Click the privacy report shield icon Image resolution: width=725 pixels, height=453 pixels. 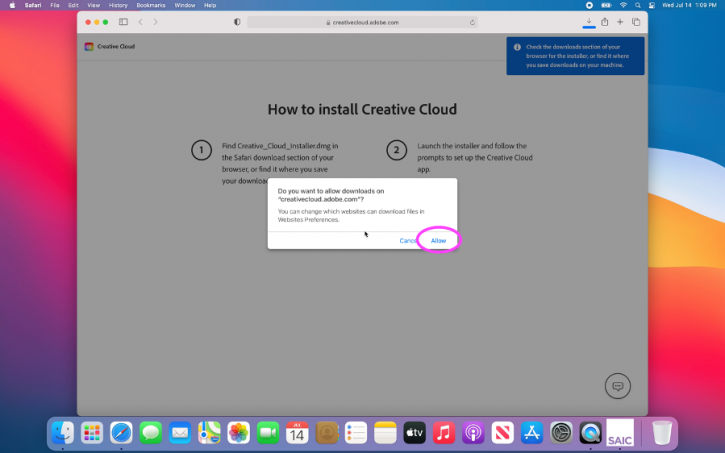237,22
